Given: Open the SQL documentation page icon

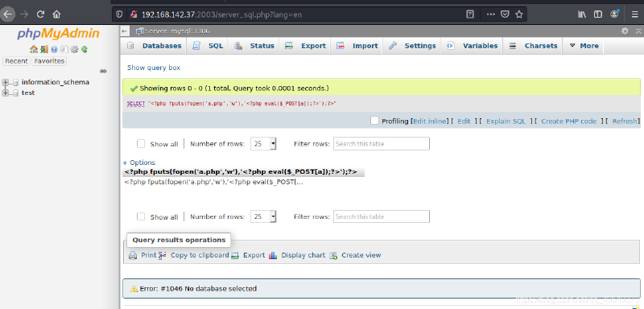Looking at the screenshot, I should [x=64, y=49].
